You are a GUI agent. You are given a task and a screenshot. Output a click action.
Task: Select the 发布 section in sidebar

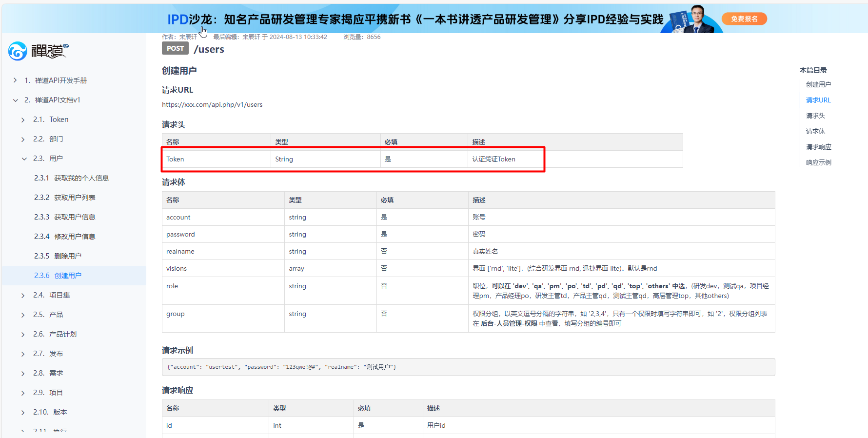pyautogui.click(x=56, y=354)
